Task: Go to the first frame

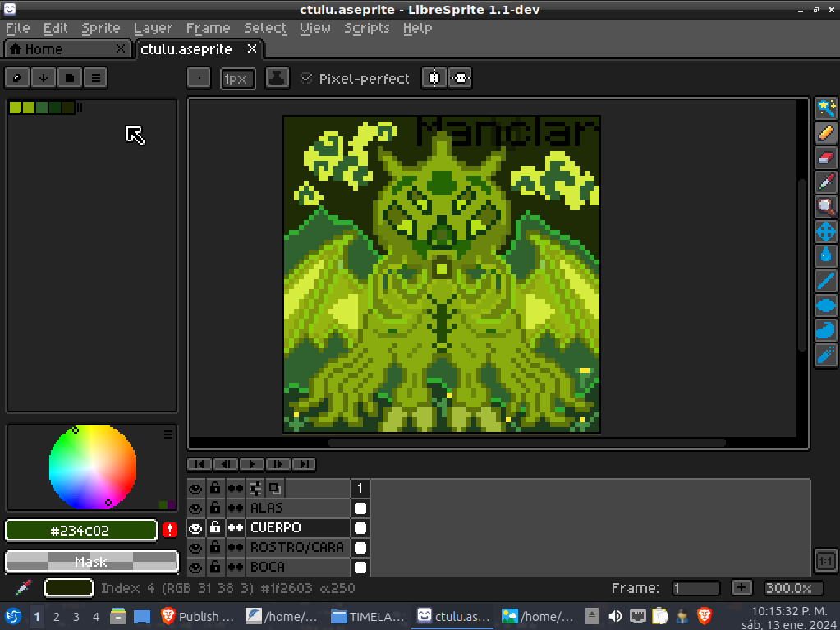Action: pyautogui.click(x=200, y=464)
